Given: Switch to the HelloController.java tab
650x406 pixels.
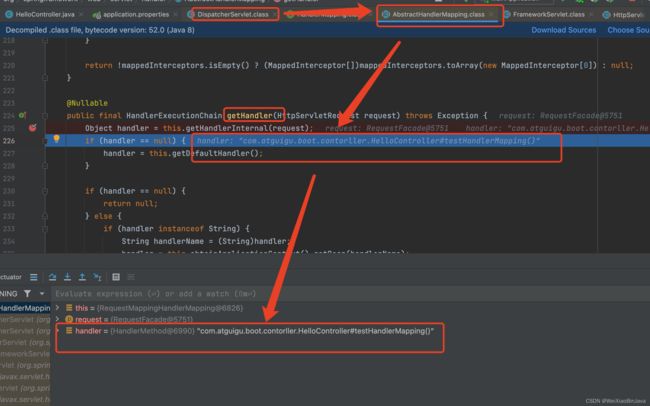Looking at the screenshot, I should (x=45, y=15).
